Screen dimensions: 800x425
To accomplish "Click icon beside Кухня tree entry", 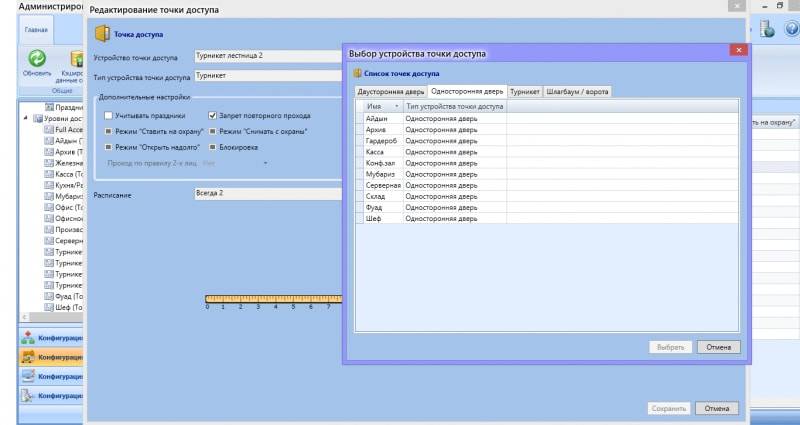I will pyautogui.click(x=49, y=185).
